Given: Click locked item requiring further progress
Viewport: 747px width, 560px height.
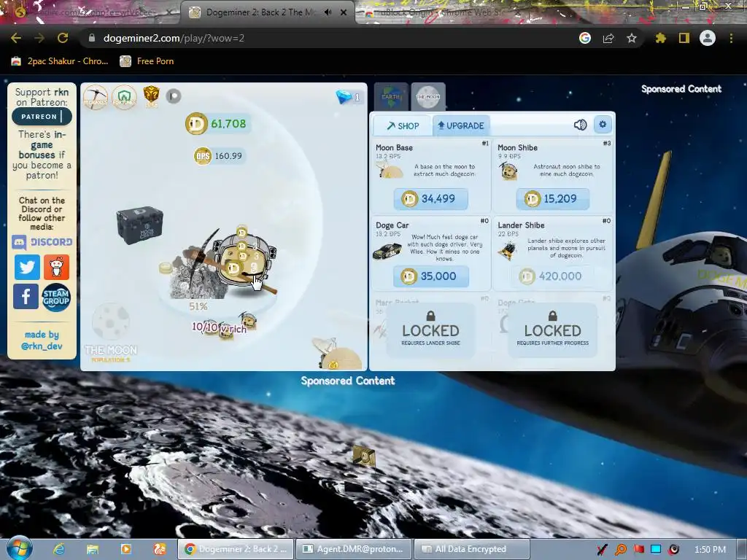Looking at the screenshot, I should [x=553, y=330].
